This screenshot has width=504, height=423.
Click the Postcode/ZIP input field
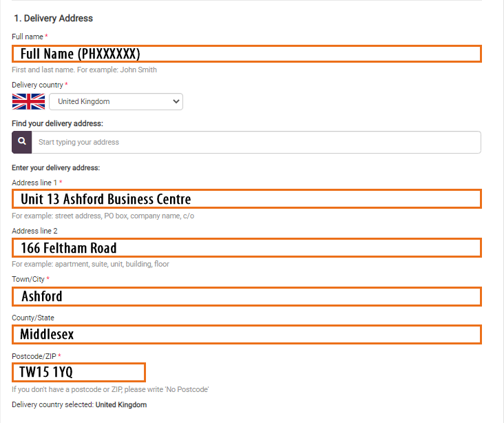pos(78,372)
